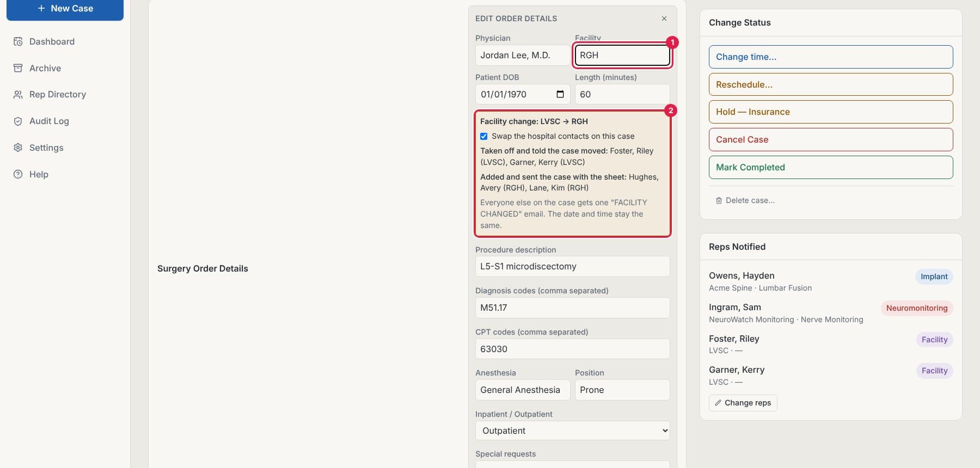Close the Edit Order Details panel
Image resolution: width=980 pixels, height=468 pixels.
(x=664, y=19)
